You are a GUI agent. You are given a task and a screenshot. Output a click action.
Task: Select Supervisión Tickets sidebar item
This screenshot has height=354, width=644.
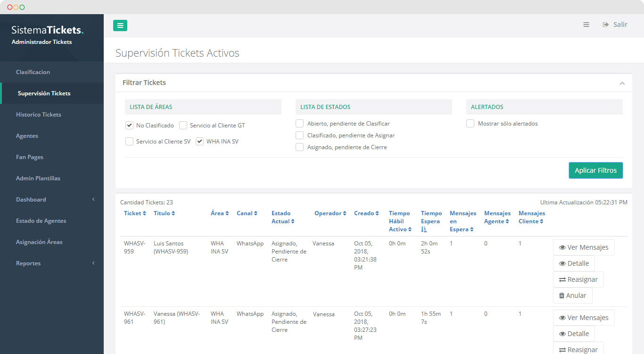point(52,93)
